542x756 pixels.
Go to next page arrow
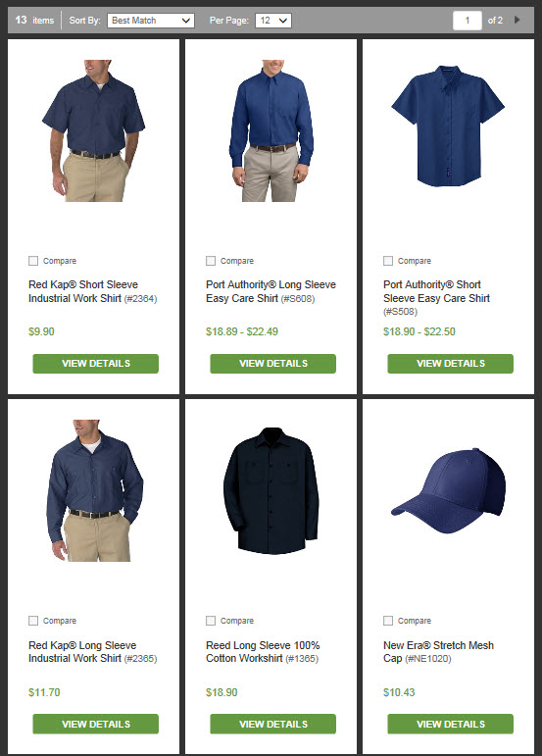pos(517,20)
